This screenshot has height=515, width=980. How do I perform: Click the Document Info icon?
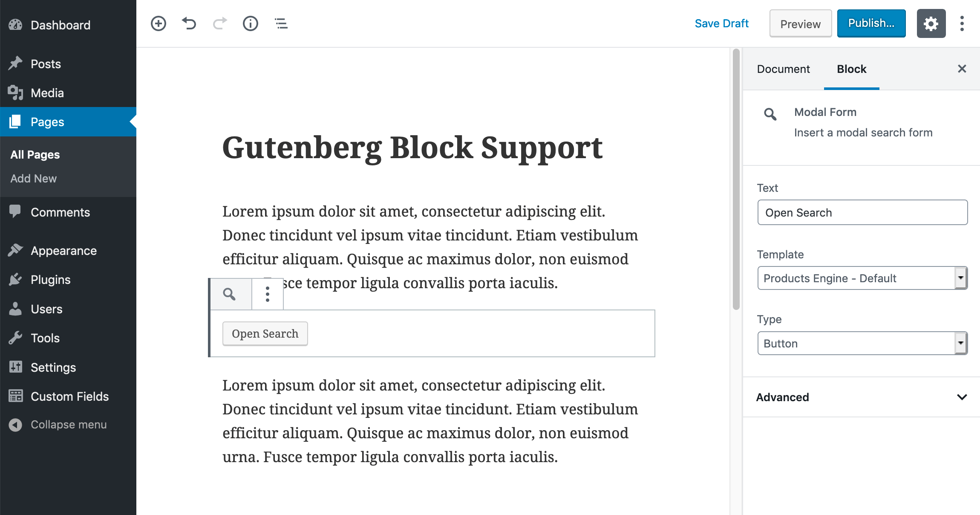[x=250, y=23]
